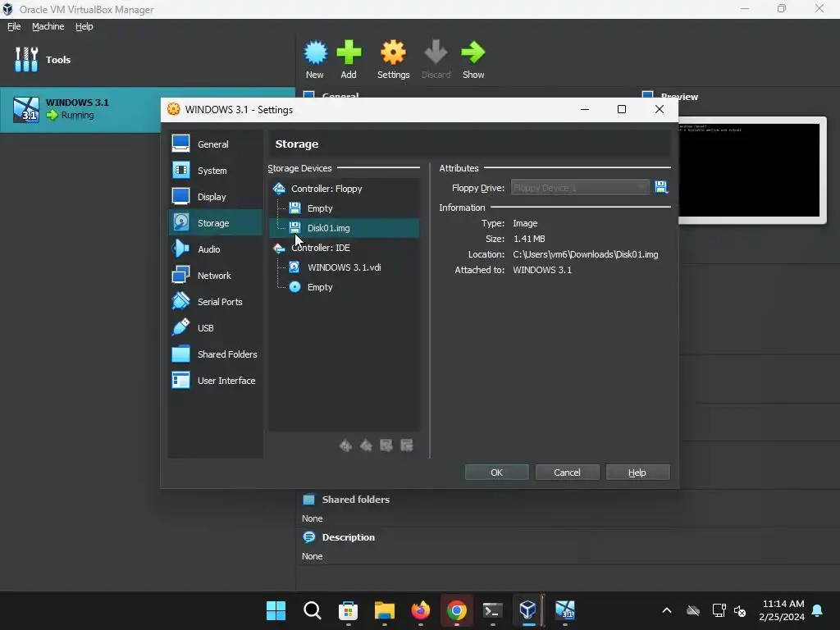Switch to the Windows 3.1 VM taskbar icon
This screenshot has height=630, width=840.
coord(564,610)
